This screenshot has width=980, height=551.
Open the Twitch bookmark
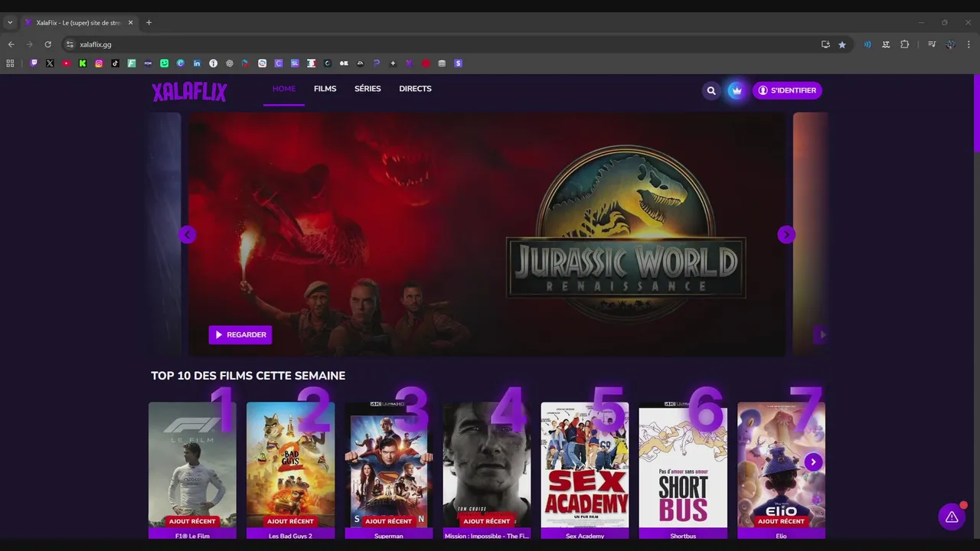point(34,64)
